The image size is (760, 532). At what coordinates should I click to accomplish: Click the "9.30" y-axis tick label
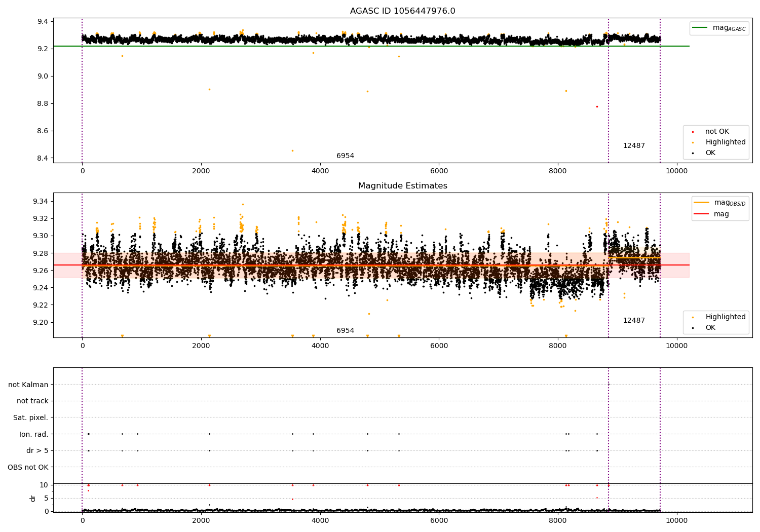click(x=41, y=236)
